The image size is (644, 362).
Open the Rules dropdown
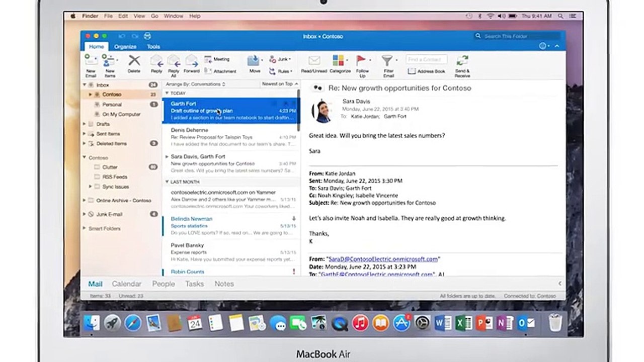coord(280,71)
